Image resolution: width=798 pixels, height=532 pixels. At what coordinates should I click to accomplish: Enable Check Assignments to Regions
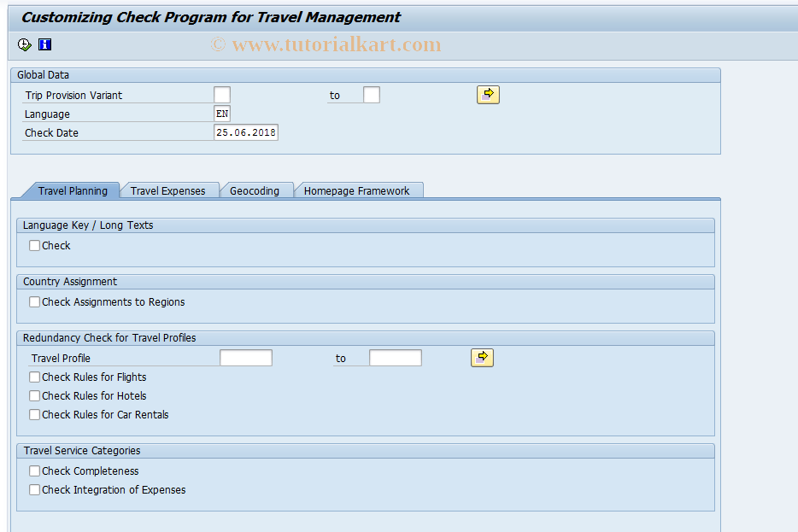tap(34, 301)
